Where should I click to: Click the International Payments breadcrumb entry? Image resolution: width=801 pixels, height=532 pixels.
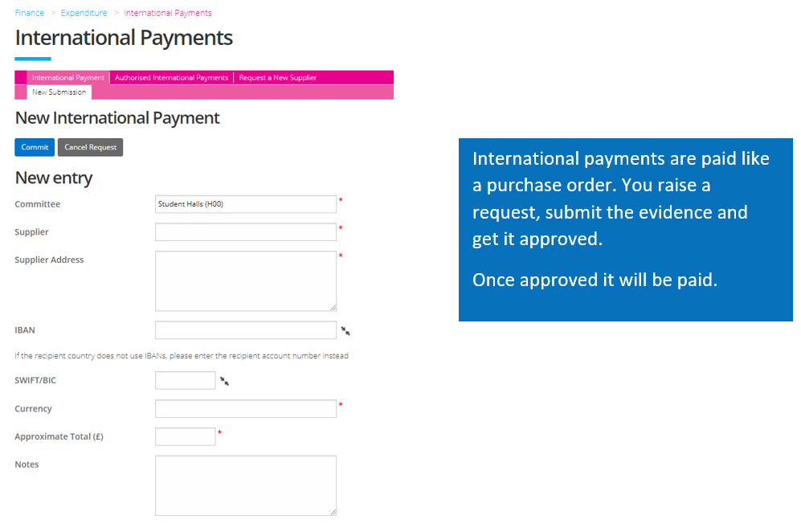[168, 12]
